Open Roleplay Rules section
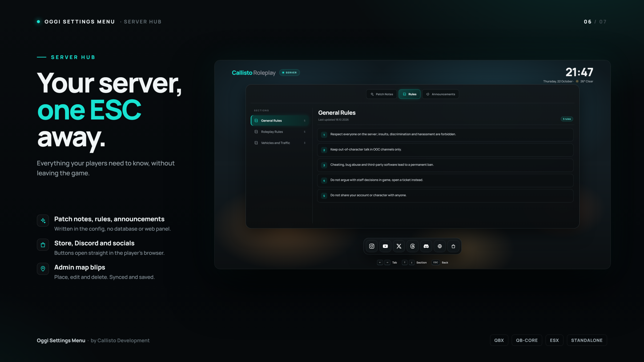The image size is (644, 362). tap(280, 132)
